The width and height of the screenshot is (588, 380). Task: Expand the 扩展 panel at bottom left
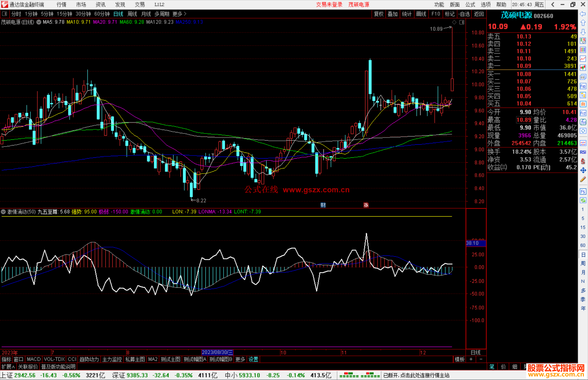(8, 367)
